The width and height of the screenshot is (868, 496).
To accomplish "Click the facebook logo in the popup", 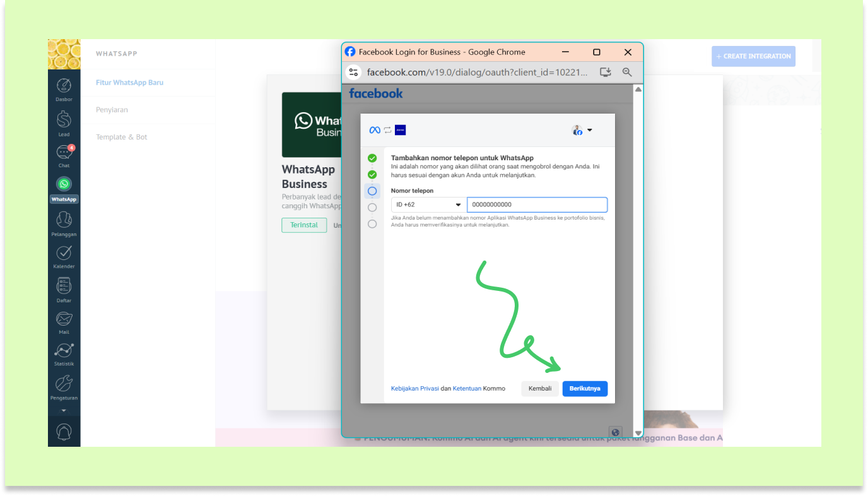I will (x=376, y=93).
